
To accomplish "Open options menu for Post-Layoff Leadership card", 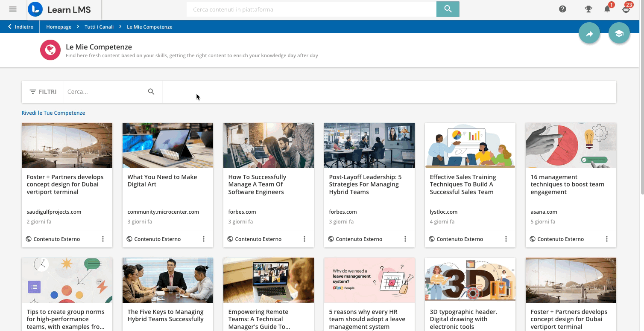I will [405, 239].
